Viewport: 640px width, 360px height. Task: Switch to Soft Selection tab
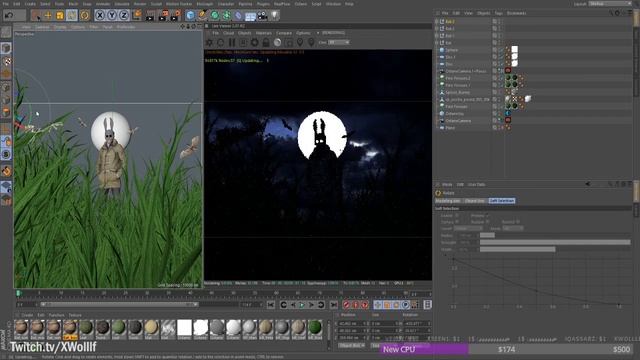[502, 201]
